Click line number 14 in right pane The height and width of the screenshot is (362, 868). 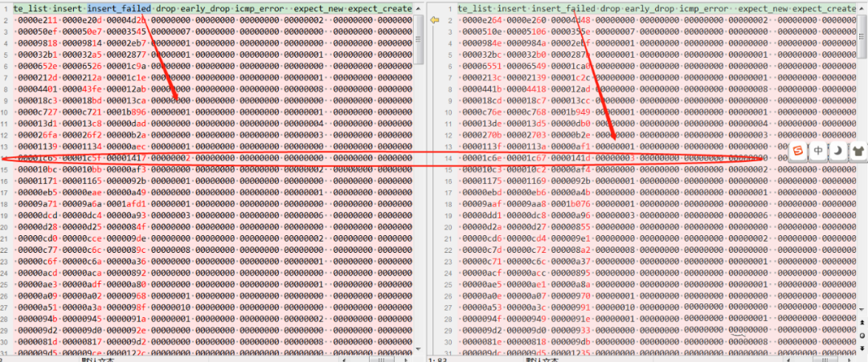coord(448,158)
